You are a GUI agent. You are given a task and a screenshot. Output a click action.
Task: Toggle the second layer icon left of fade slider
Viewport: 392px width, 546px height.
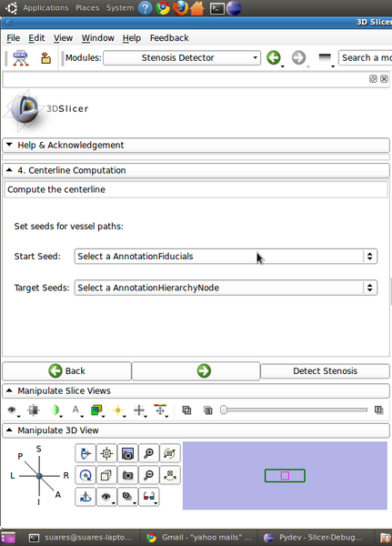pyautogui.click(x=208, y=410)
